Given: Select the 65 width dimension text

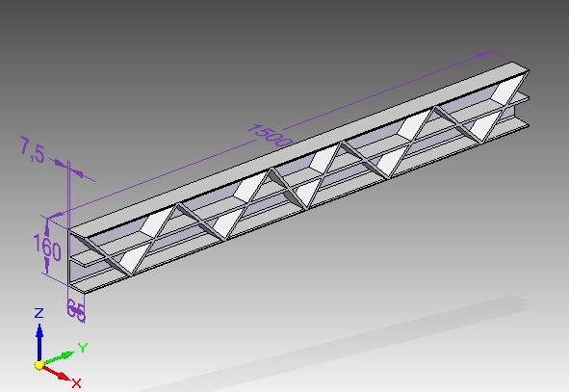Looking at the screenshot, I should pyautogui.click(x=76, y=310).
